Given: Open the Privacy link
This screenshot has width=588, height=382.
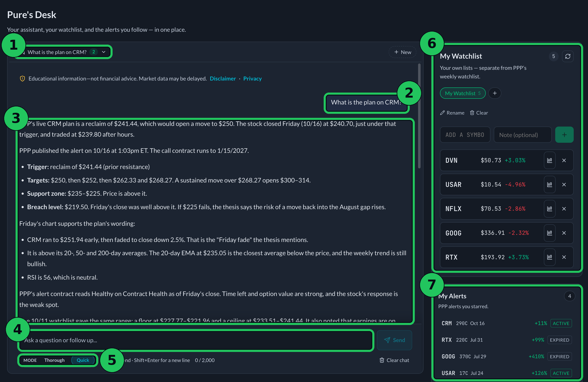Looking at the screenshot, I should [x=252, y=78].
